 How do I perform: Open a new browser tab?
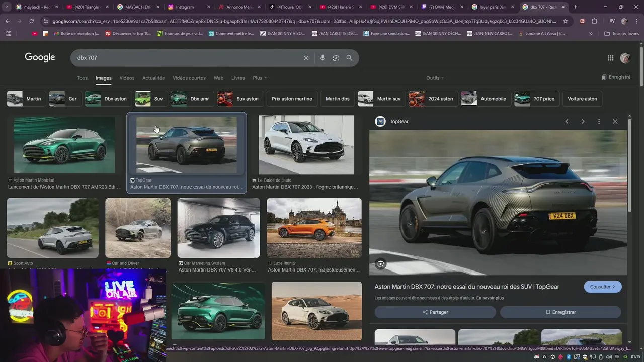575,7
